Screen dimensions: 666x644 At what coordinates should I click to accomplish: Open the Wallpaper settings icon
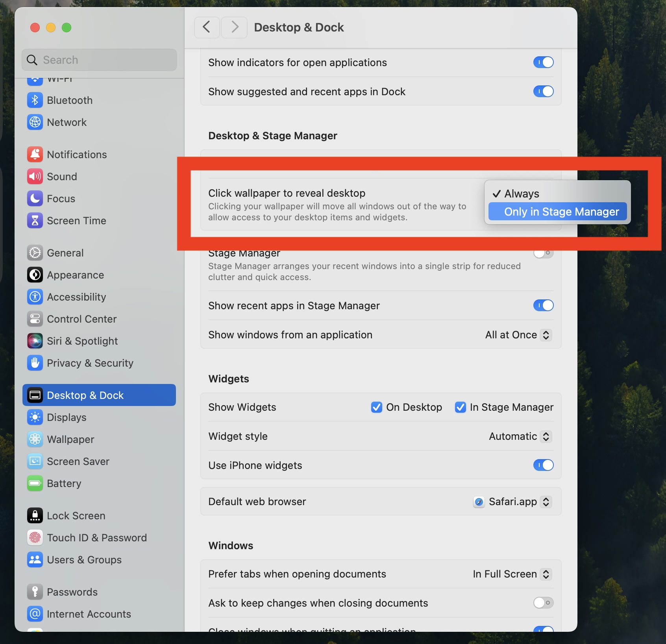coord(35,439)
